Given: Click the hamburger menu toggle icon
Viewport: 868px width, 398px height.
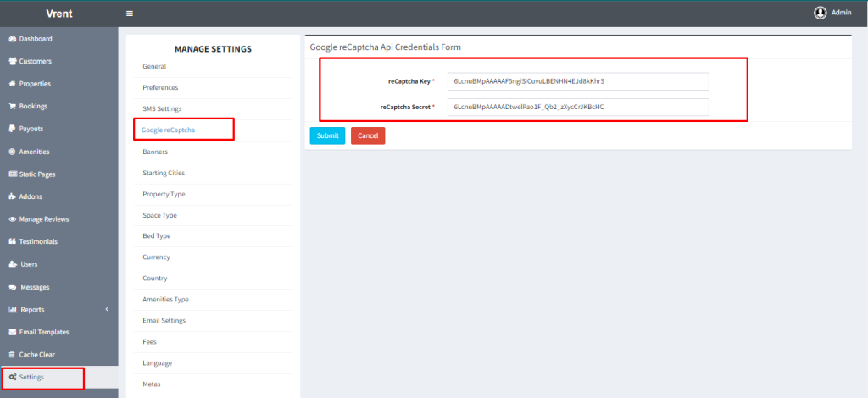Looking at the screenshot, I should (130, 14).
